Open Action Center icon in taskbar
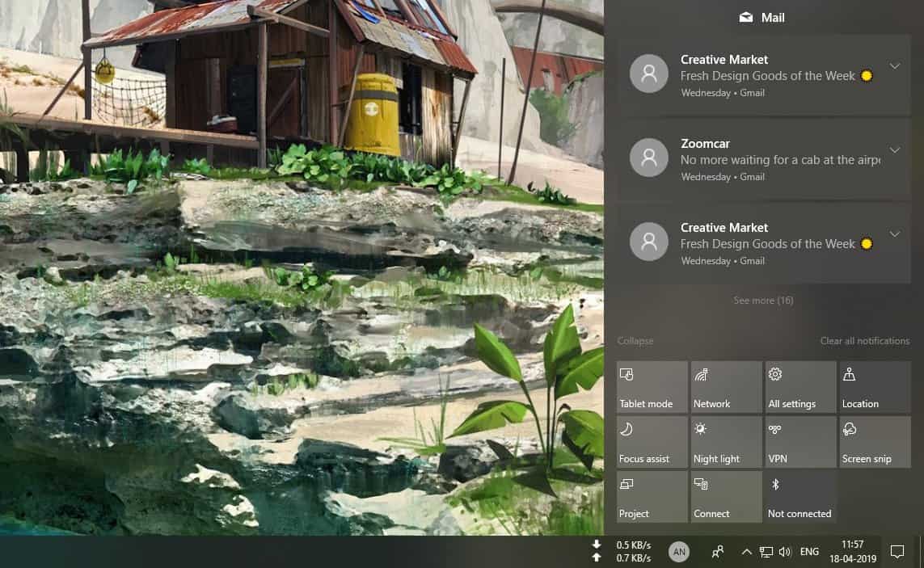The width and height of the screenshot is (924, 568). click(897, 552)
